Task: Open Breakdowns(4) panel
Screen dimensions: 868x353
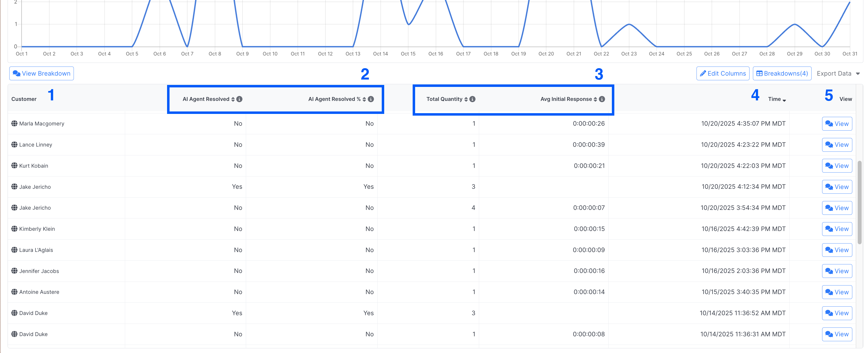Action: pyautogui.click(x=782, y=73)
